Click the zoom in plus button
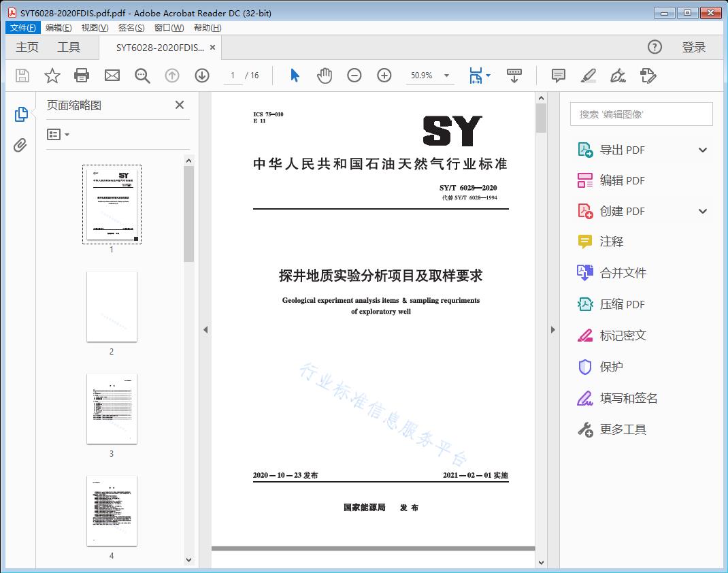The width and height of the screenshot is (728, 573). [384, 76]
